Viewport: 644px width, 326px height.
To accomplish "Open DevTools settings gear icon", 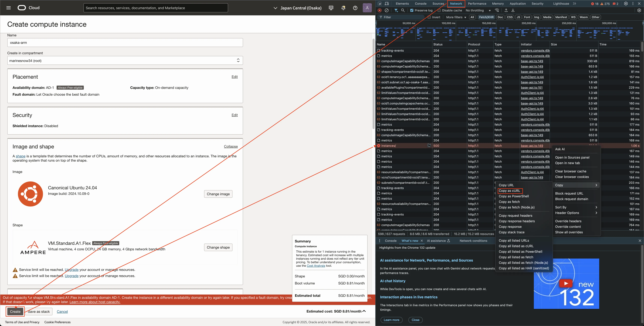I will (x=626, y=4).
